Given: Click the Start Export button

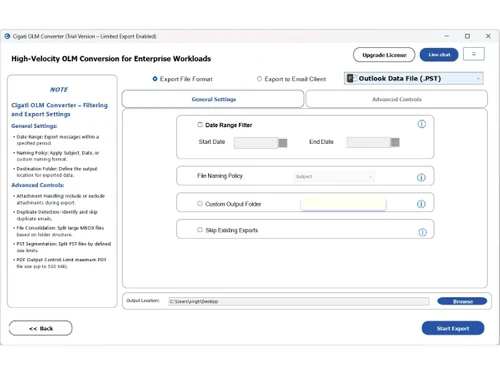Looking at the screenshot, I should pos(453,328).
